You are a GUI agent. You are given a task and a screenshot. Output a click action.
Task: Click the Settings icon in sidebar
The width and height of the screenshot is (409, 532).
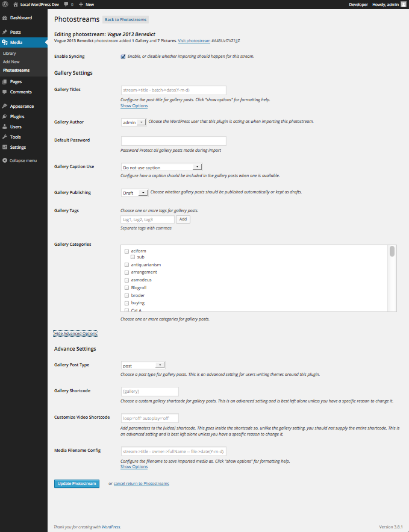click(5, 147)
